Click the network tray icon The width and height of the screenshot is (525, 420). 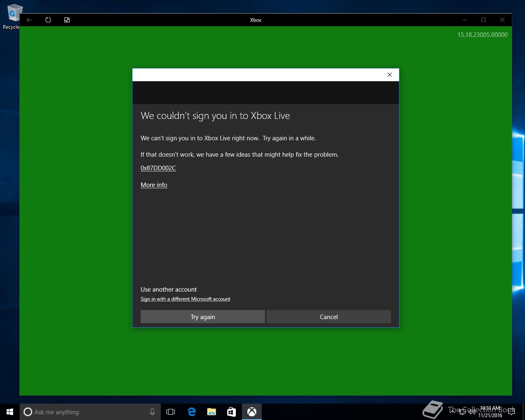point(462,412)
